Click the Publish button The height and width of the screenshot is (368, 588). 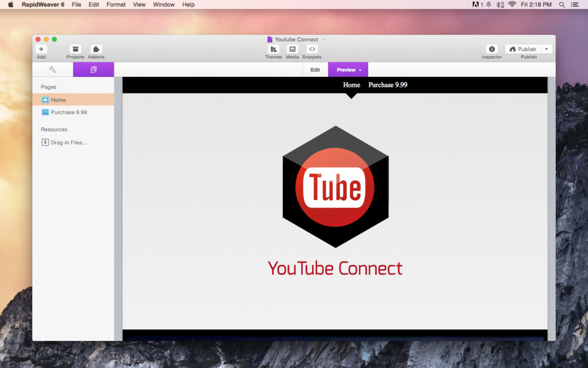pyautogui.click(x=523, y=49)
